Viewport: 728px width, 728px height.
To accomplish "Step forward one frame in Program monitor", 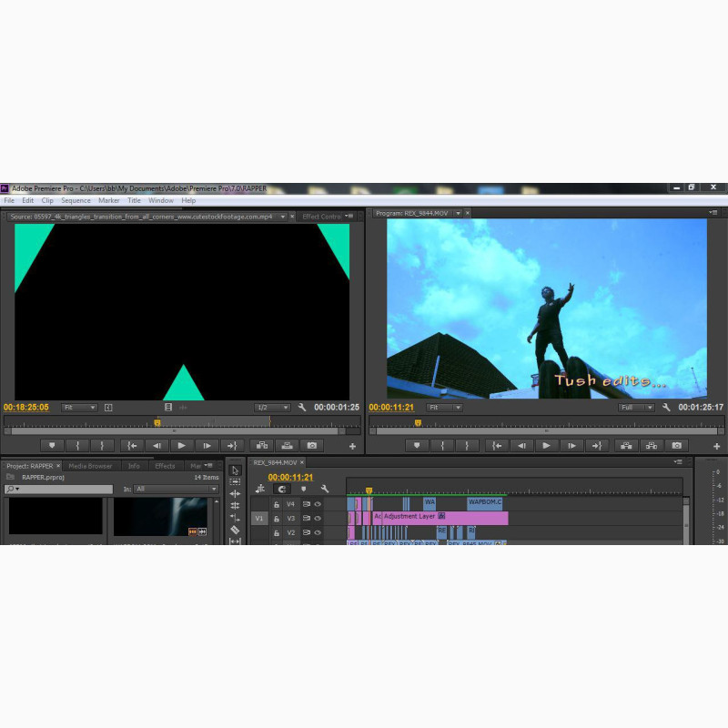I will (572, 446).
